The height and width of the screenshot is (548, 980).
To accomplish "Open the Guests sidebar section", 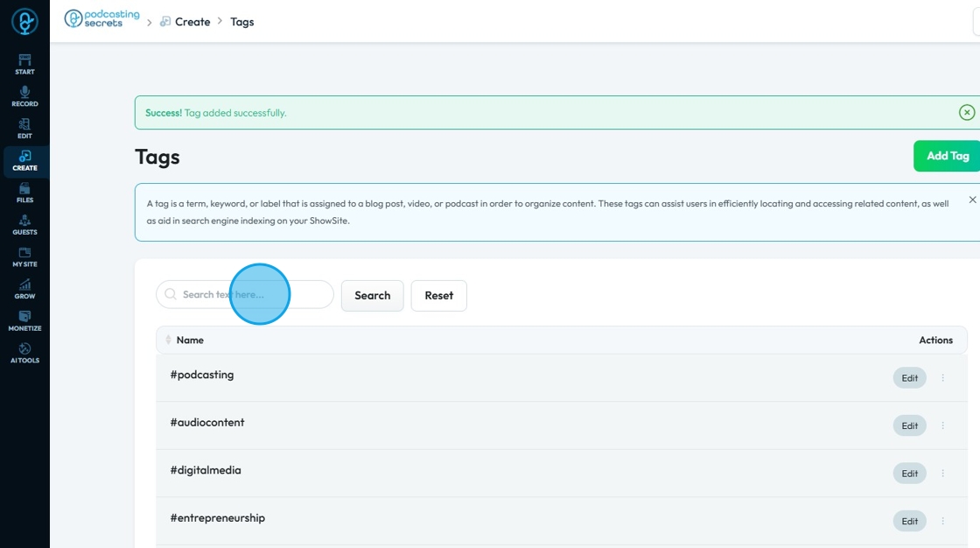I will click(24, 225).
